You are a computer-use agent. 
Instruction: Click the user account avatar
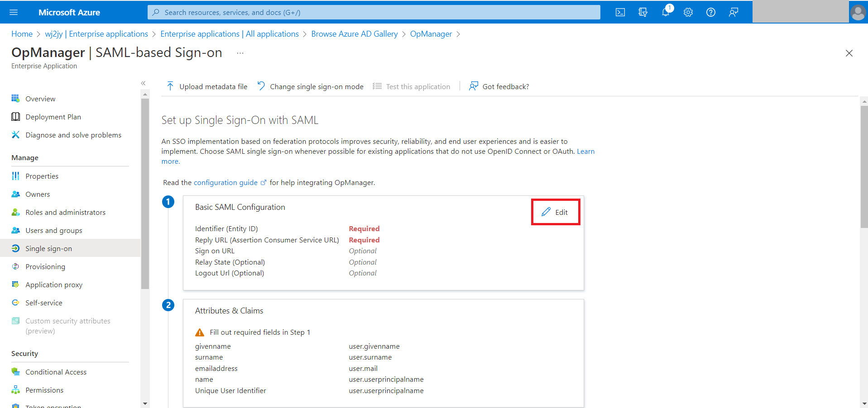coord(858,12)
